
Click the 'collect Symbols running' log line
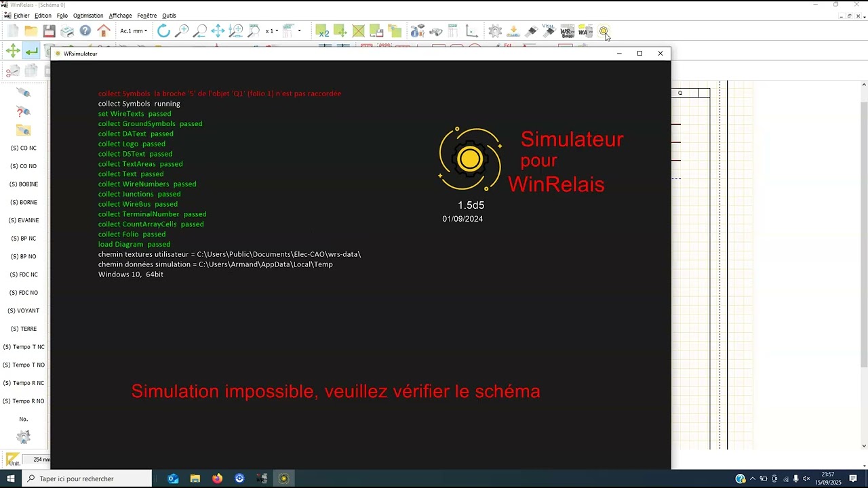pyautogui.click(x=139, y=104)
